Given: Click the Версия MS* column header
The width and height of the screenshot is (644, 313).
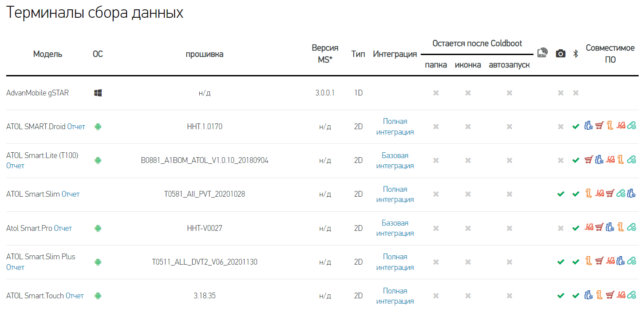Looking at the screenshot, I should pos(325,54).
